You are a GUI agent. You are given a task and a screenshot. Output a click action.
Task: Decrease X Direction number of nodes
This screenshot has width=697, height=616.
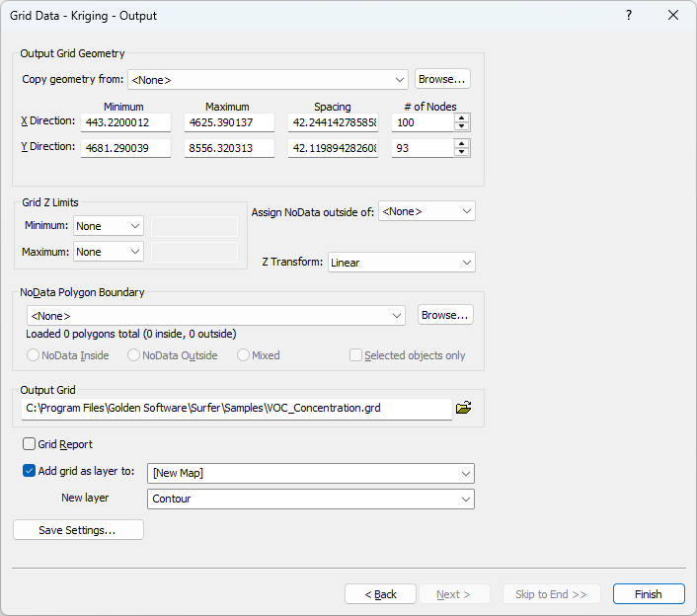click(462, 126)
